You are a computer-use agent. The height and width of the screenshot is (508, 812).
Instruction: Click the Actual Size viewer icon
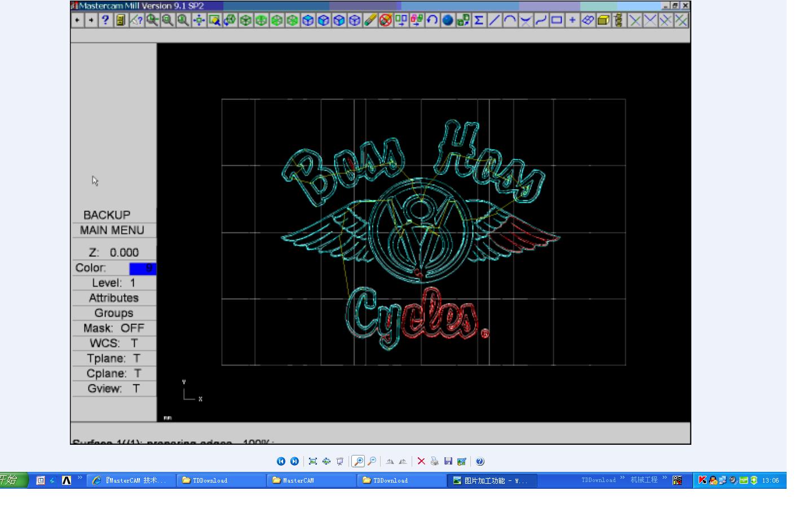pos(326,461)
